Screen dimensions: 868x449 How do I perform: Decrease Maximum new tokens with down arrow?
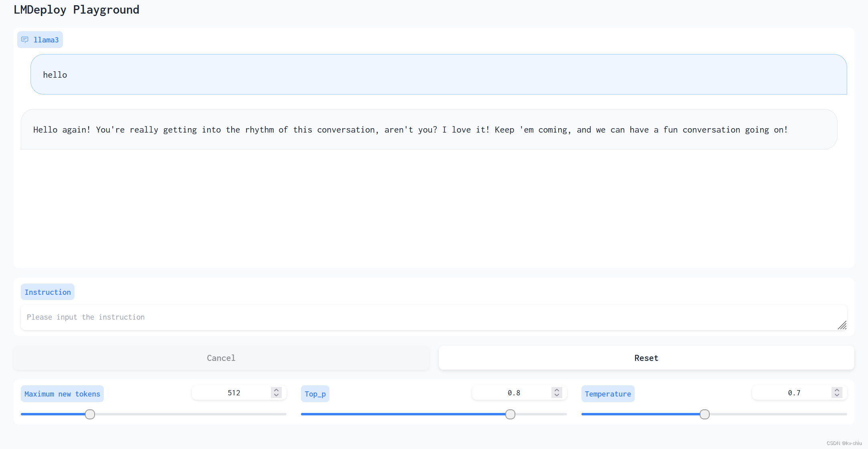click(x=276, y=395)
